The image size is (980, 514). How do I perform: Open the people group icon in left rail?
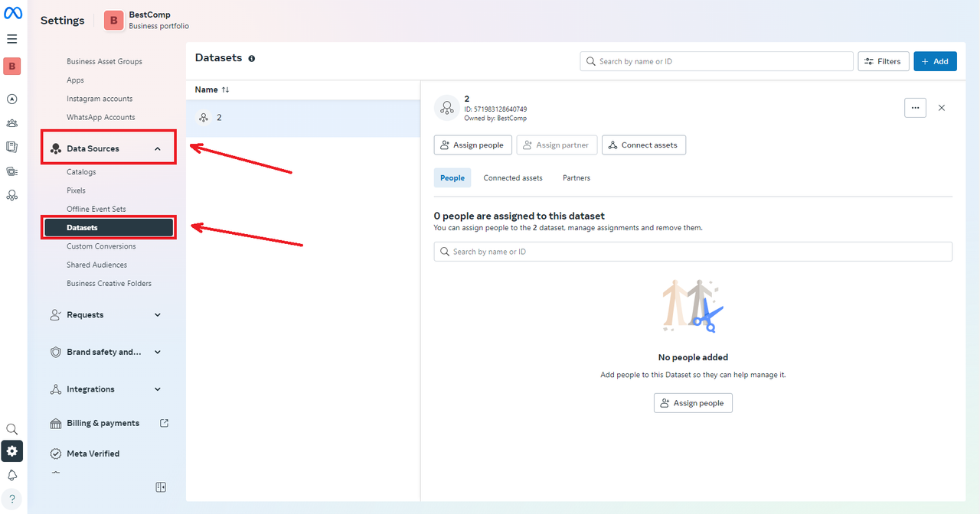point(12,123)
